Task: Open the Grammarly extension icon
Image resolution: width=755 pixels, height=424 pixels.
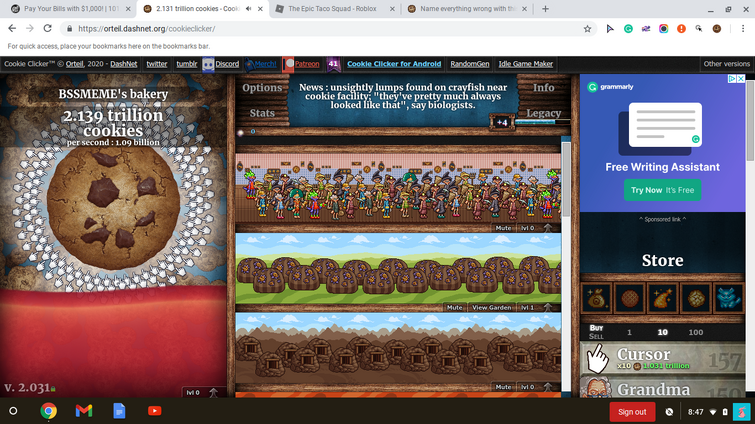Action: (x=628, y=29)
